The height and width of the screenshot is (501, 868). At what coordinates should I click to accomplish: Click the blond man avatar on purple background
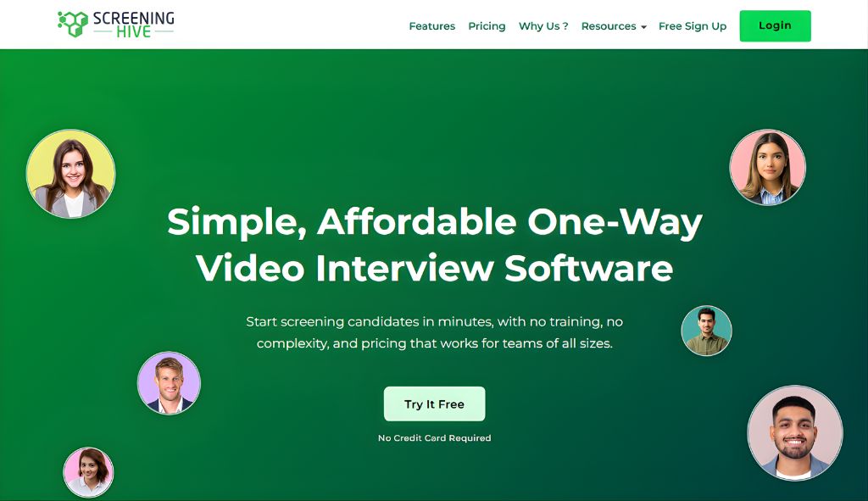(169, 383)
